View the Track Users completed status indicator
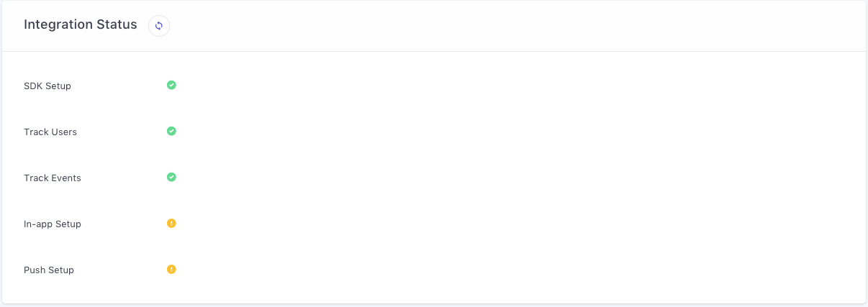 [171, 131]
